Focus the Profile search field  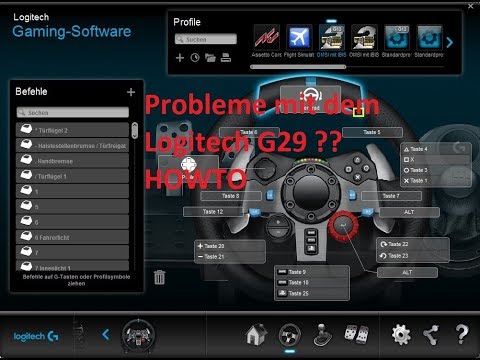(206, 39)
